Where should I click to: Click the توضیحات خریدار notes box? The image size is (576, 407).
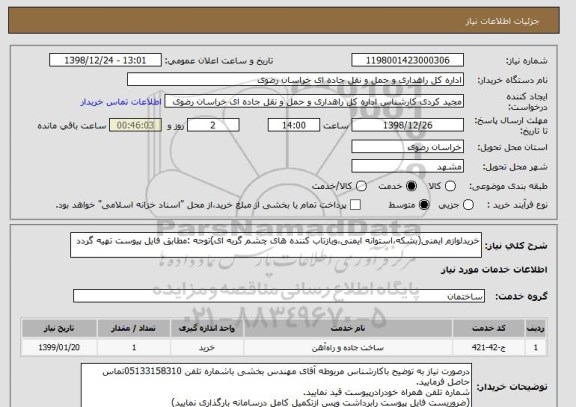pos(276,385)
